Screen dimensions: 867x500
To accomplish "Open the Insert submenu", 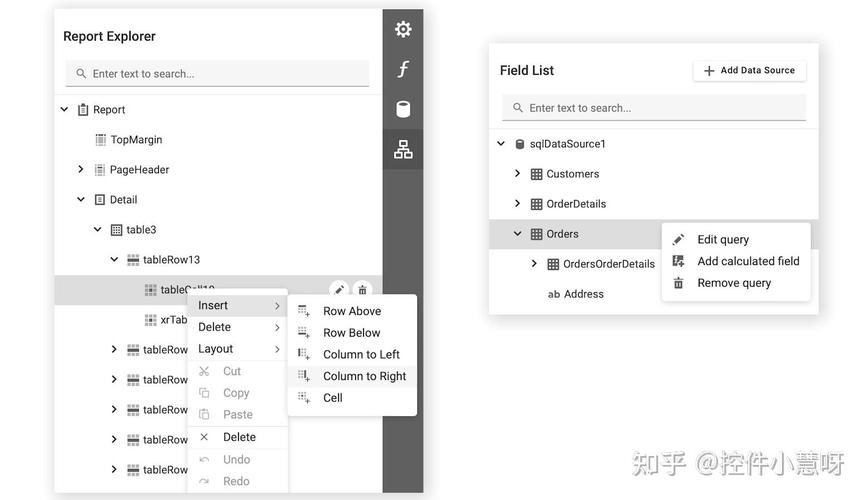I will coord(238,305).
